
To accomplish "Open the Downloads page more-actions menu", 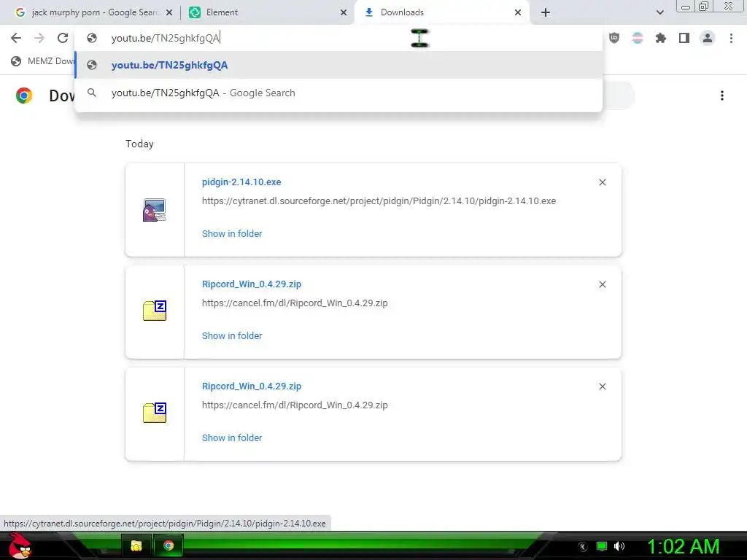I will [722, 96].
